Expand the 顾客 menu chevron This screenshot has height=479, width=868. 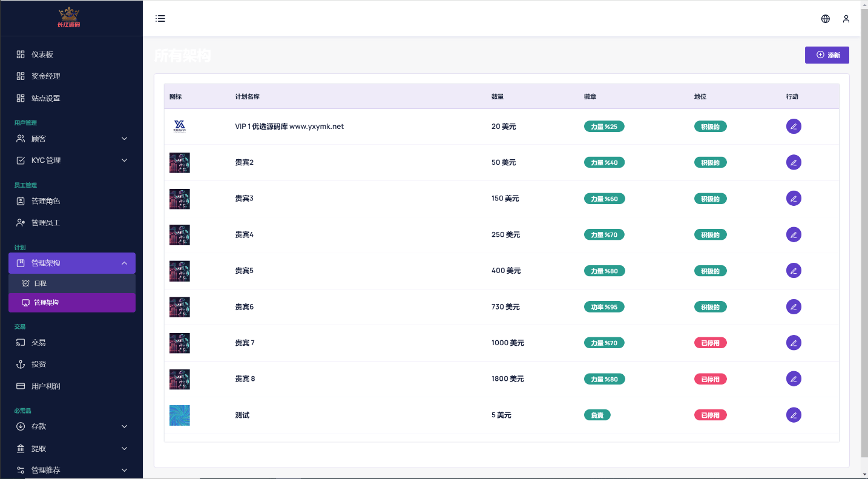coord(125,139)
